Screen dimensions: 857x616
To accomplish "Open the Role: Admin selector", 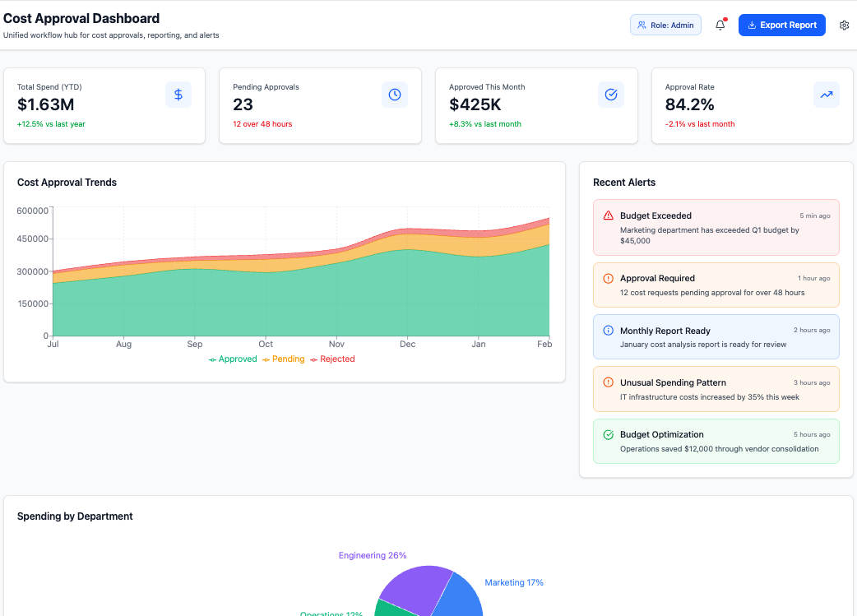I will click(665, 25).
